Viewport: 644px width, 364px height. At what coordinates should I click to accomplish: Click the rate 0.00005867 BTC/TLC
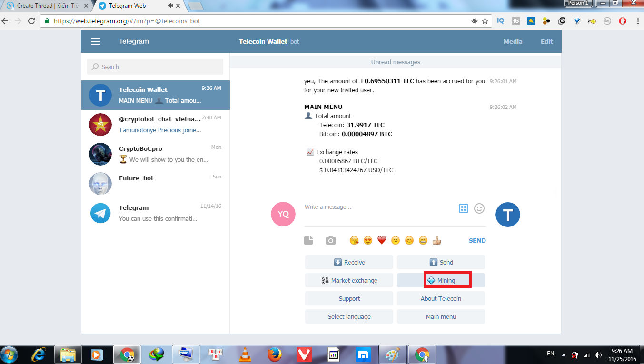[348, 161]
